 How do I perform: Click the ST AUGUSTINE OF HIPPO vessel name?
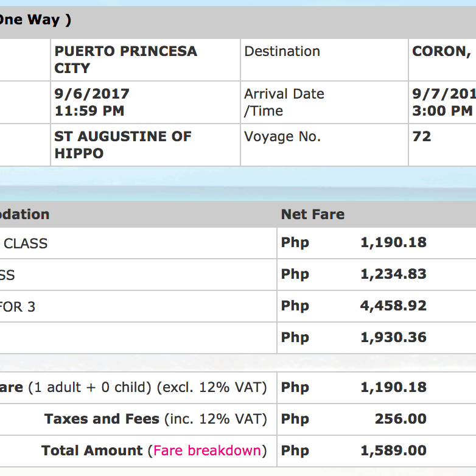[123, 145]
